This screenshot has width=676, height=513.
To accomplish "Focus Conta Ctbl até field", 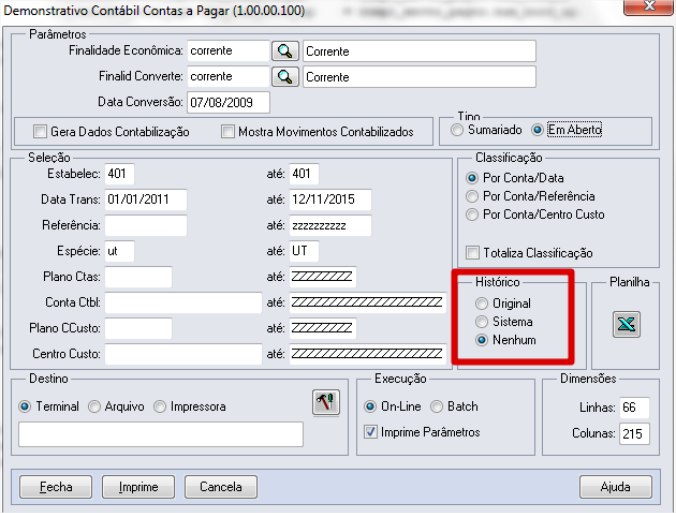I will [368, 303].
